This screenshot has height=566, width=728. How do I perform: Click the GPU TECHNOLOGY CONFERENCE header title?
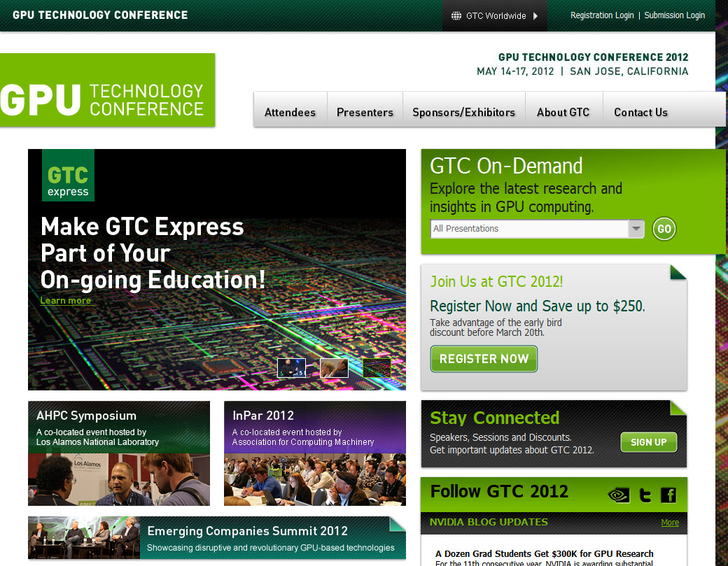(x=100, y=15)
